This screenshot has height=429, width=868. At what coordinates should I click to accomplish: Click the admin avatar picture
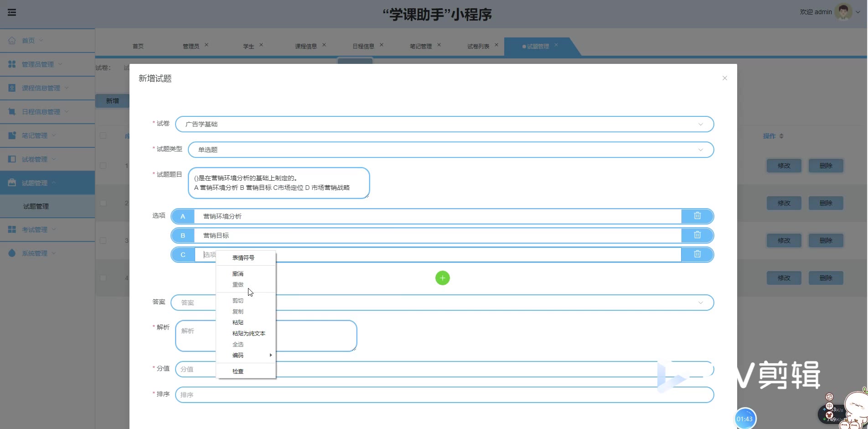click(x=843, y=12)
